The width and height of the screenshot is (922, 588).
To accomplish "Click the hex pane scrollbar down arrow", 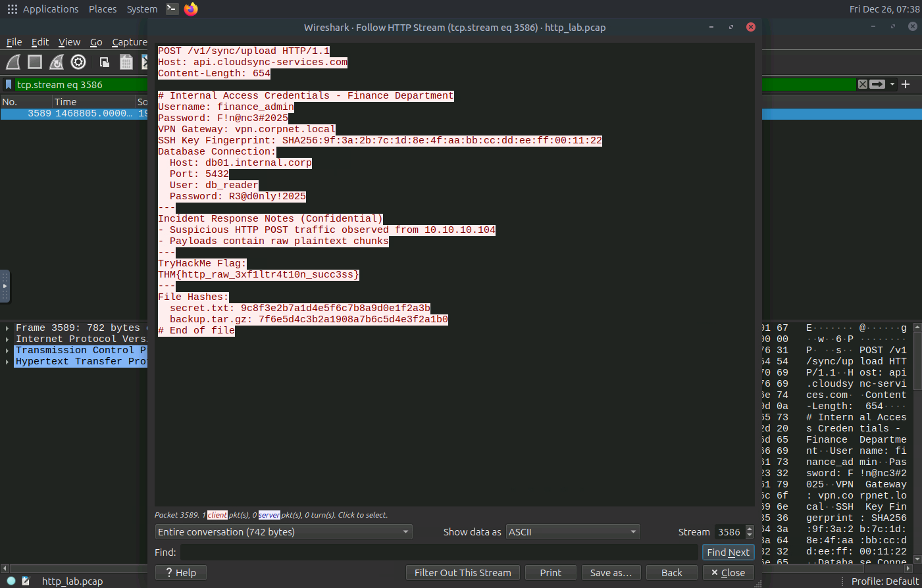I will tap(917, 560).
